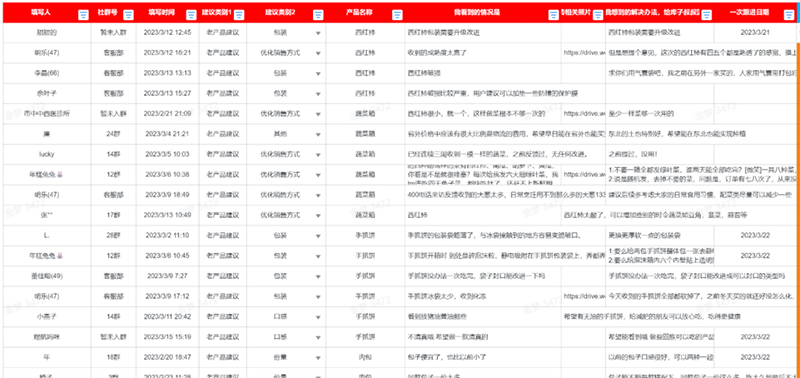Select the cell '西红柿包装需要升级改进' under 我看到的情况是

tap(483, 33)
